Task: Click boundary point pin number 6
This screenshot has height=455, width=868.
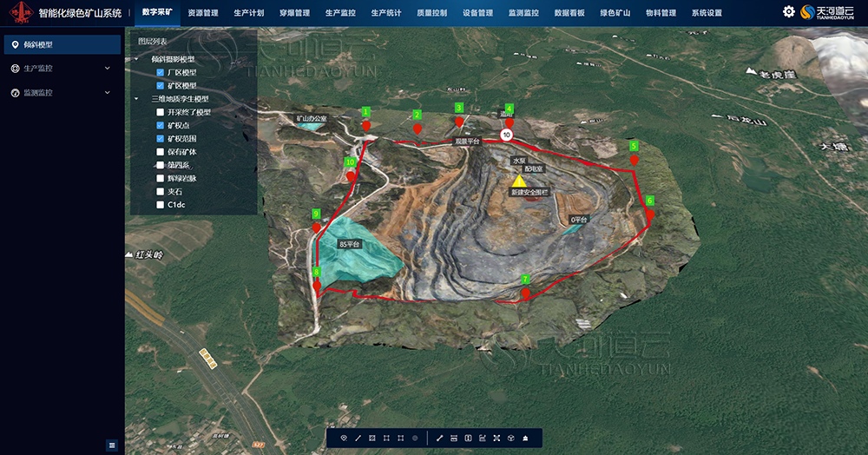Action: click(650, 214)
